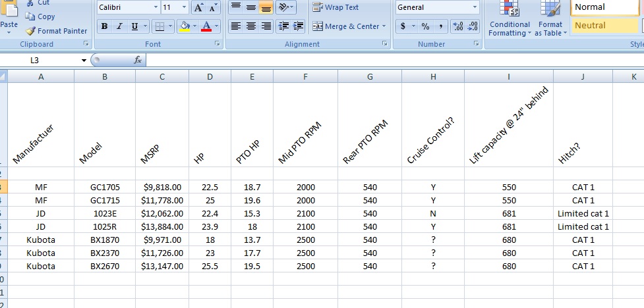Center text horizontally in the cell
The width and height of the screenshot is (644, 308).
(x=250, y=26)
